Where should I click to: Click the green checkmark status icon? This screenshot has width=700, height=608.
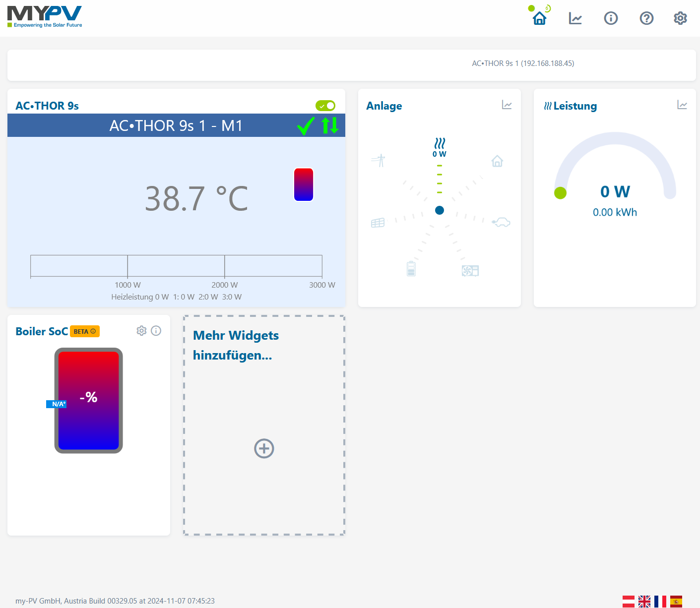coord(306,125)
